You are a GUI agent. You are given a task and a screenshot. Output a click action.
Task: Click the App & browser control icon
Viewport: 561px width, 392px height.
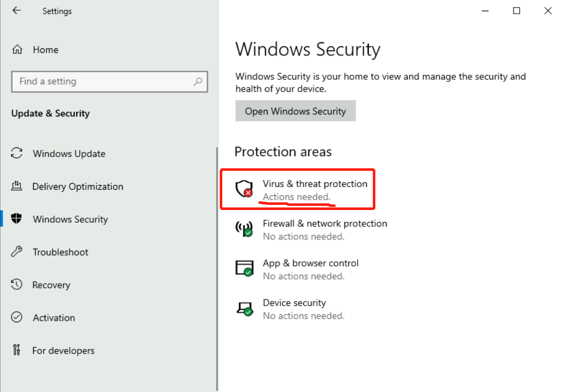pyautogui.click(x=244, y=268)
